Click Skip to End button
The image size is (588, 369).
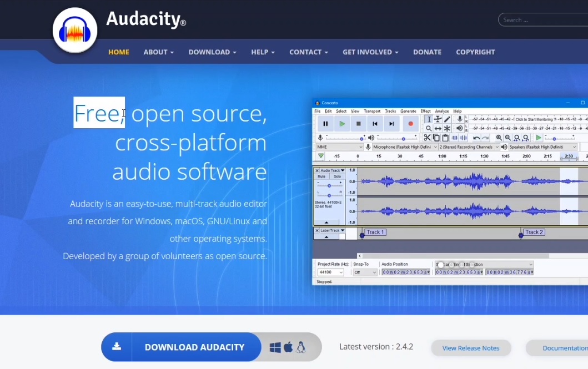click(391, 124)
